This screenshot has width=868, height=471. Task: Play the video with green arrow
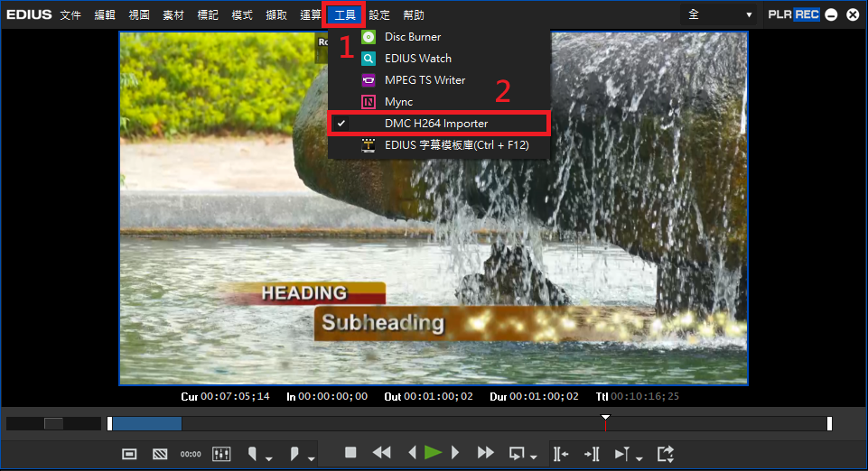pyautogui.click(x=433, y=453)
